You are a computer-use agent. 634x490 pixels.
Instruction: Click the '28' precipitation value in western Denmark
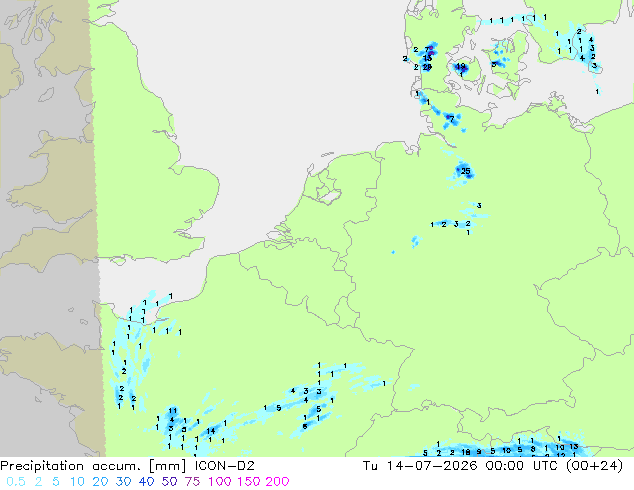pos(427,67)
